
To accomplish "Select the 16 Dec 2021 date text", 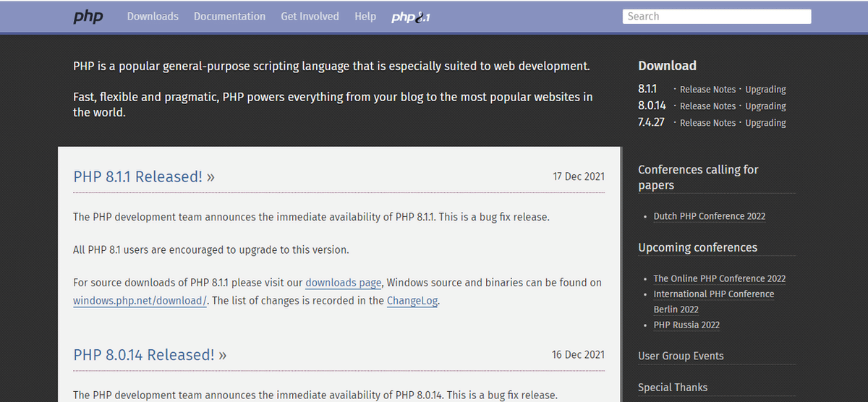I will 579,354.
